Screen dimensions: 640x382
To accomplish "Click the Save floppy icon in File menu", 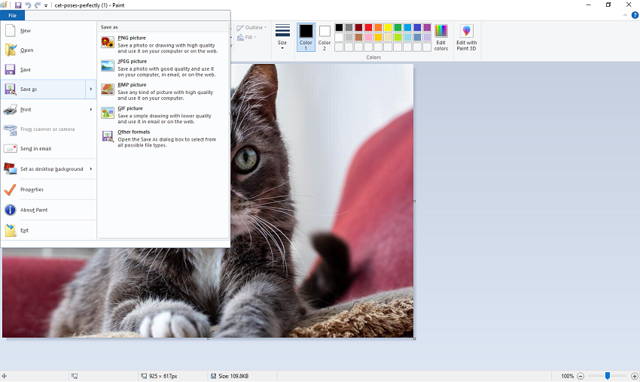I will [x=10, y=69].
